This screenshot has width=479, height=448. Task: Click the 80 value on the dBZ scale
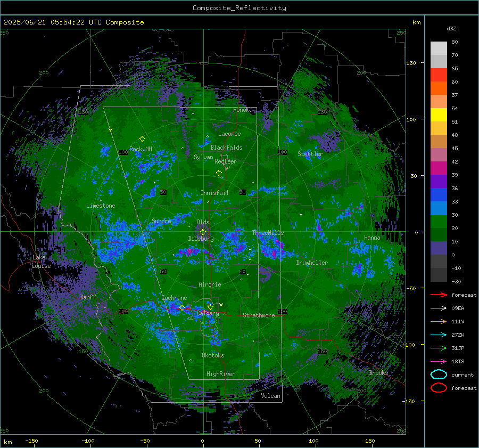coord(455,42)
